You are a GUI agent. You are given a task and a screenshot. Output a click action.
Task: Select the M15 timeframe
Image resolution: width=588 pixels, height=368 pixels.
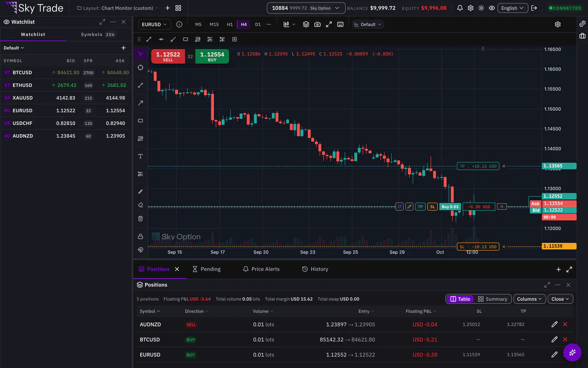coord(214,24)
